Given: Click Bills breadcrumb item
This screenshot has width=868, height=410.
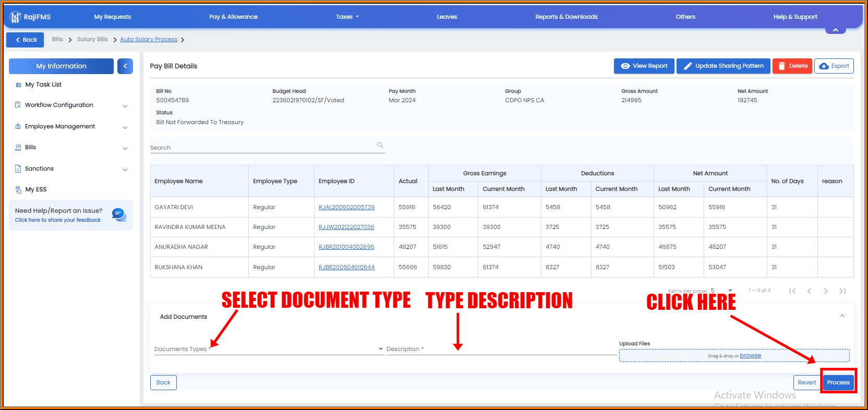Looking at the screenshot, I should click(x=57, y=39).
